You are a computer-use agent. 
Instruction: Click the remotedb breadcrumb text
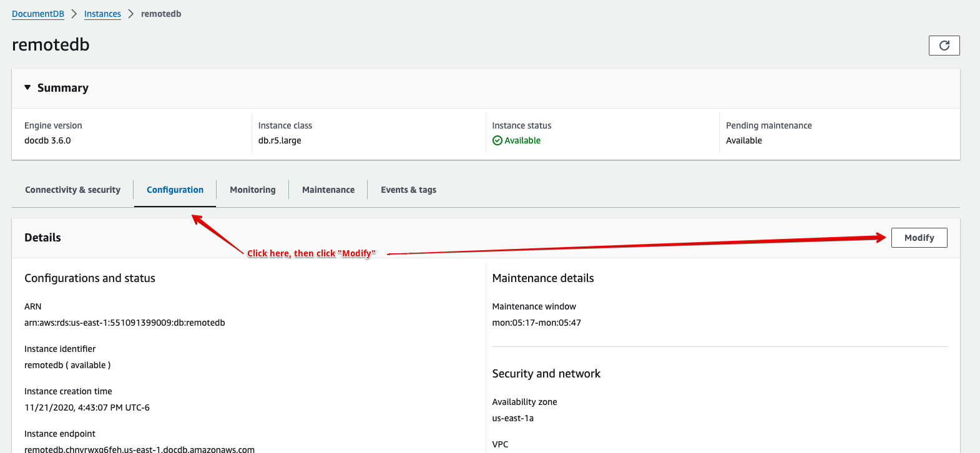pos(161,14)
